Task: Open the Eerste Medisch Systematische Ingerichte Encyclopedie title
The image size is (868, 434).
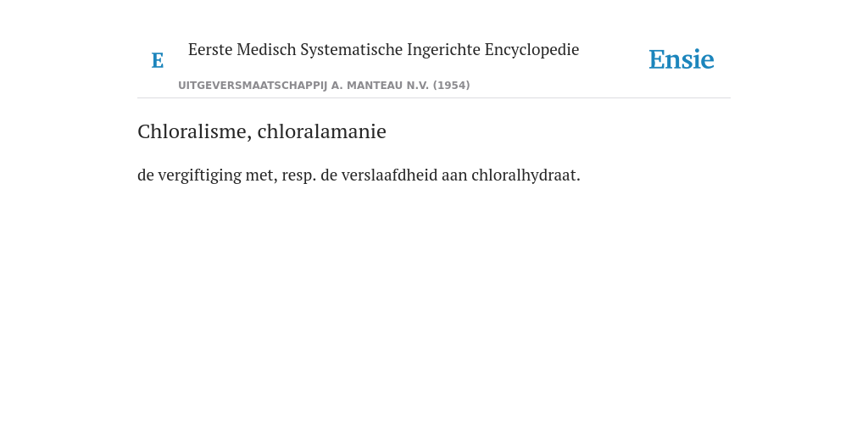Action: (384, 50)
